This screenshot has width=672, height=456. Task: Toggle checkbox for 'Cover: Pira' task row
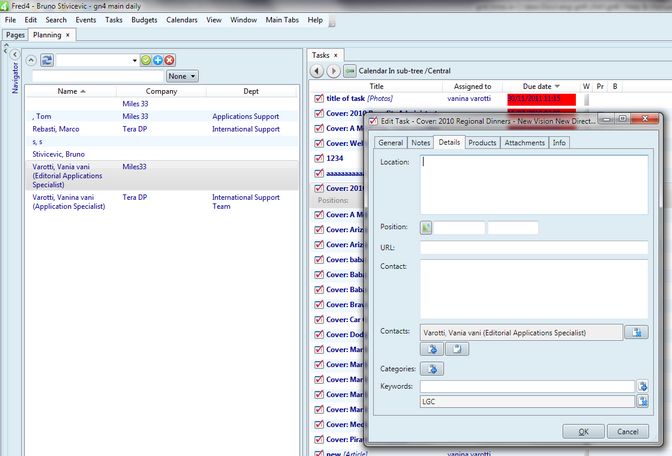tap(319, 440)
